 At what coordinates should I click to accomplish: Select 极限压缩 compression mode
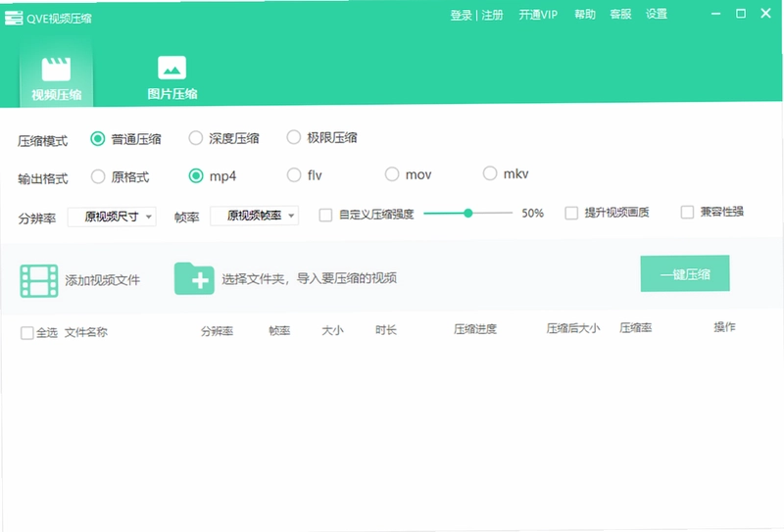(x=293, y=137)
